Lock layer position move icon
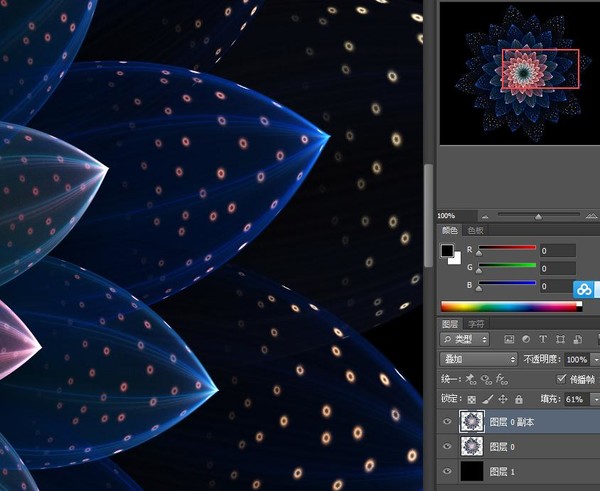600x491 pixels. 503,400
